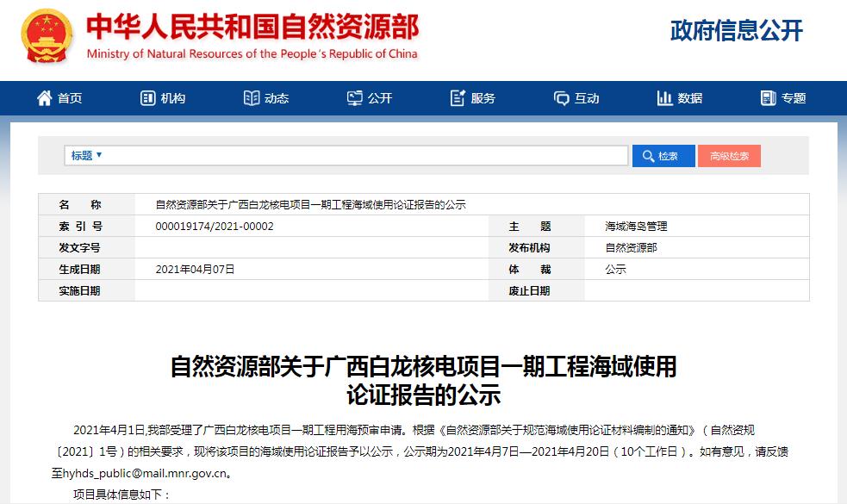Click the 互动 chat bubble icon

point(562,98)
